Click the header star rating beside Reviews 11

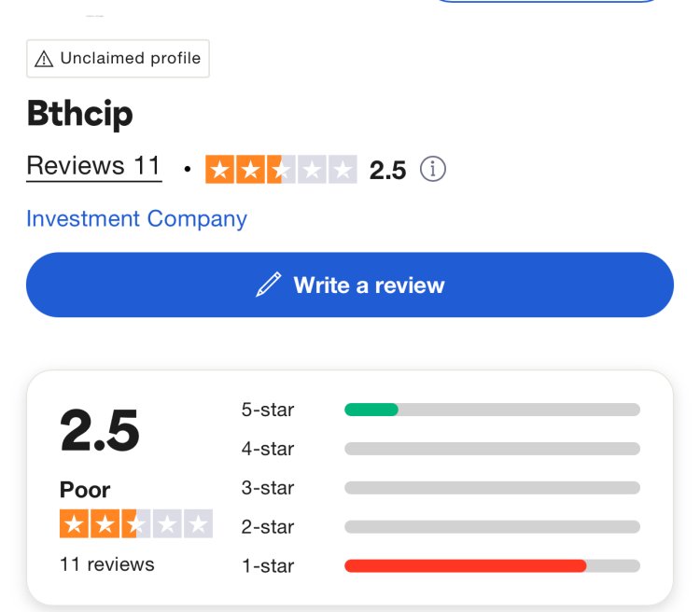(281, 169)
